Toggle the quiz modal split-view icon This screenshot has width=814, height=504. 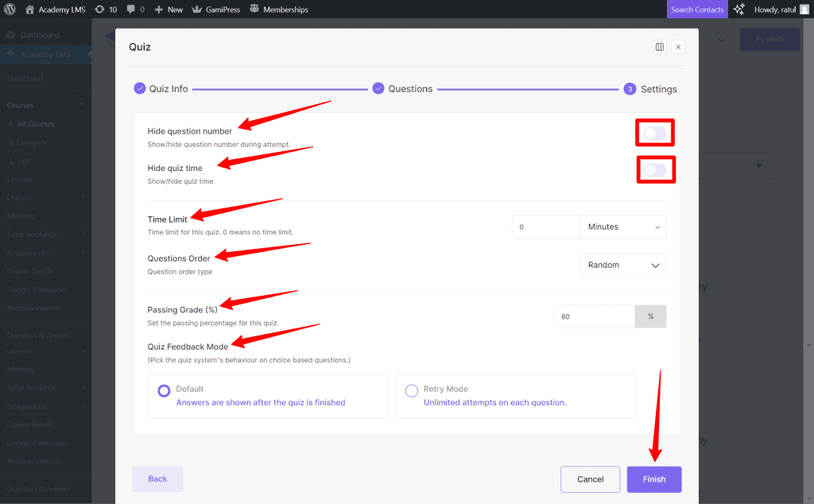coord(659,47)
